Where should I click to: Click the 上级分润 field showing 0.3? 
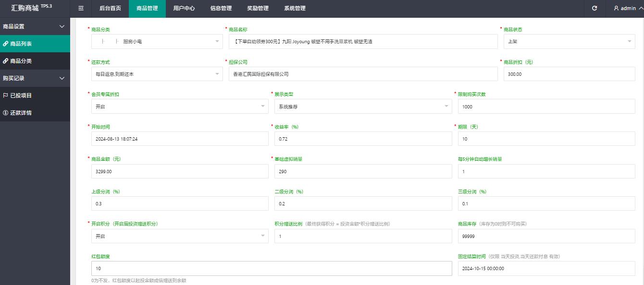click(180, 203)
